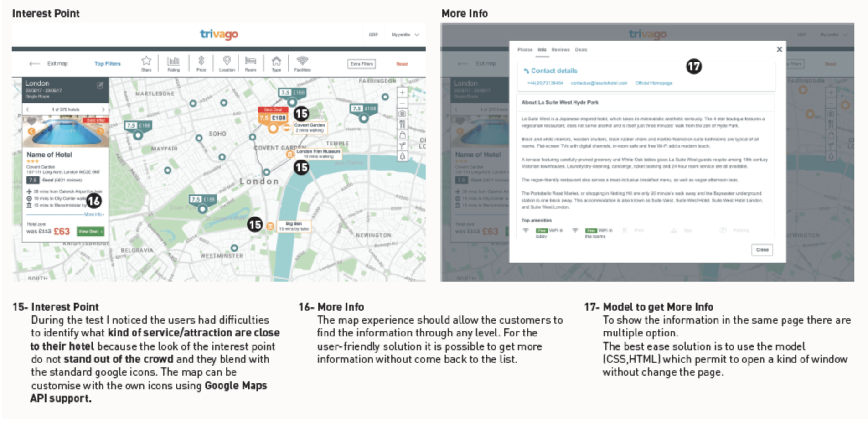Viewport: 868px width, 424px height.
Task: Open the Room bed filter icon
Action: click(251, 61)
